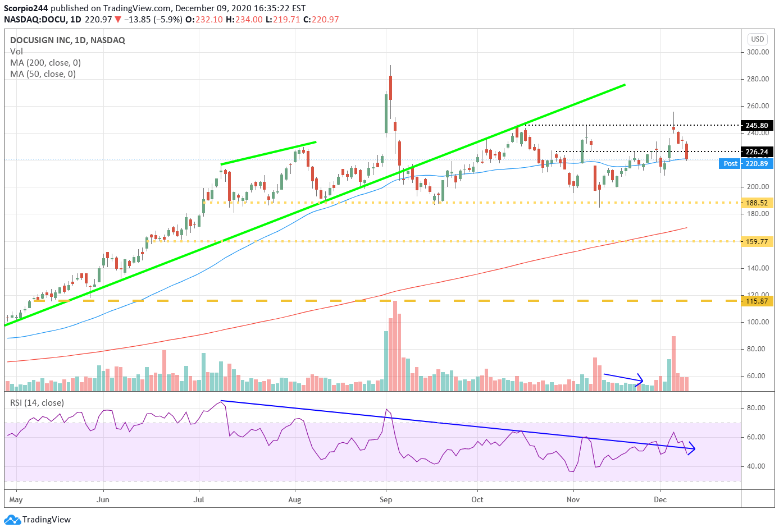The width and height of the screenshot is (779, 532).
Task: Click the Dec label on time axis
Action: pyautogui.click(x=660, y=499)
